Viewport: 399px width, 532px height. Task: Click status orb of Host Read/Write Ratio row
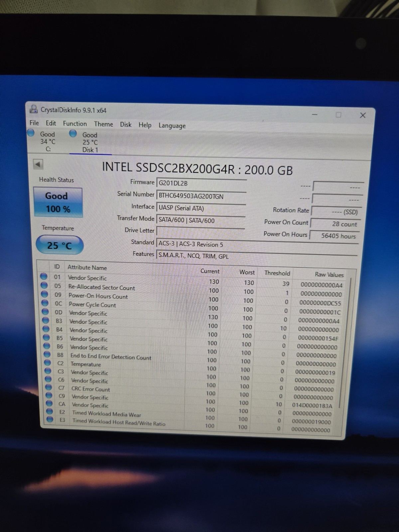50,419
